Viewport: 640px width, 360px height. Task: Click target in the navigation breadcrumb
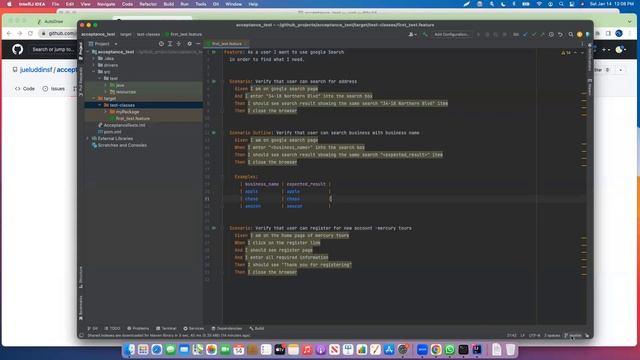coord(126,35)
